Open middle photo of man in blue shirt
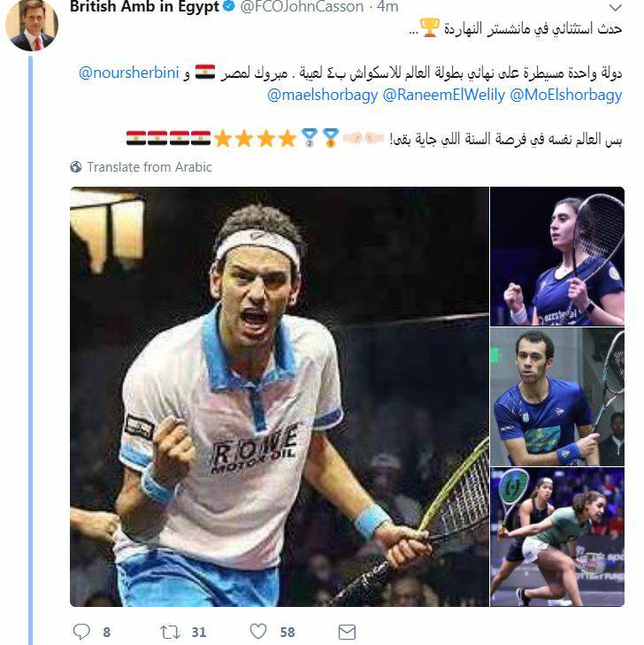 pos(557,396)
